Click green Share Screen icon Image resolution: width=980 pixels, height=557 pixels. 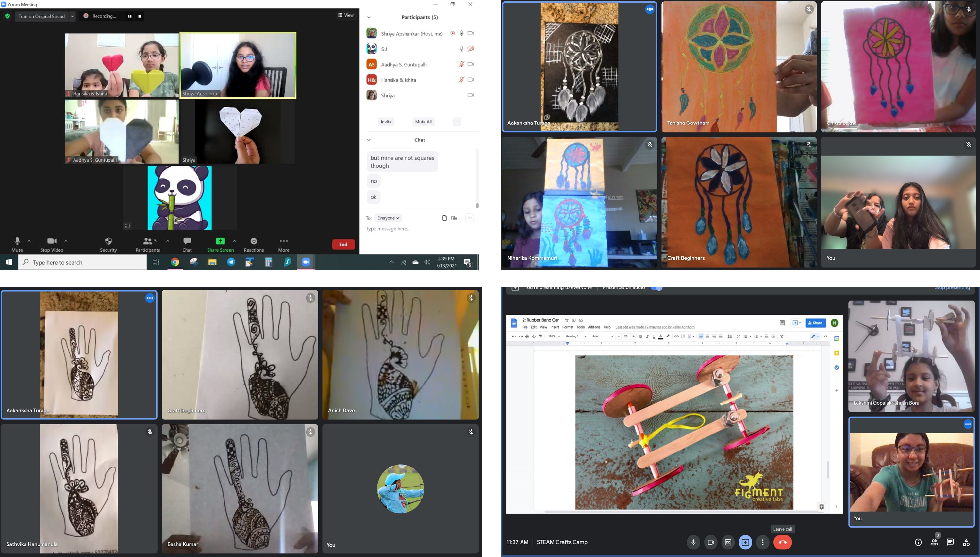[221, 241]
